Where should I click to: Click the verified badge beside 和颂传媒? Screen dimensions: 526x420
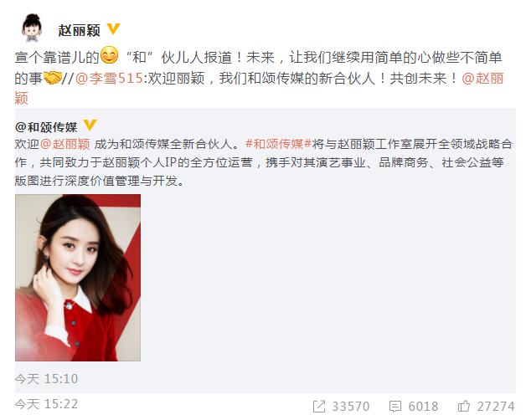tap(90, 125)
